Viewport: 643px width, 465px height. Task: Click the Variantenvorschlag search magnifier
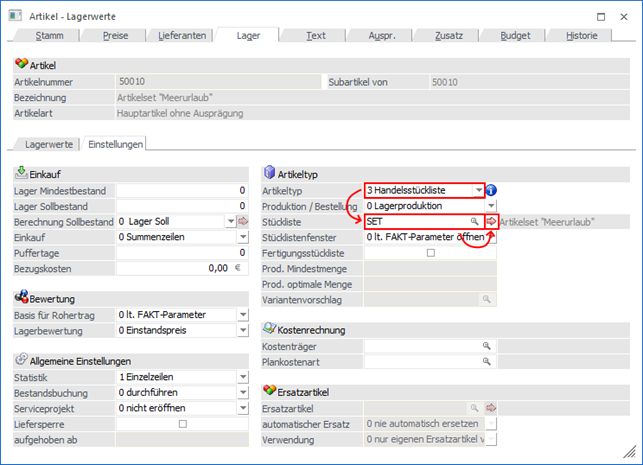489,299
